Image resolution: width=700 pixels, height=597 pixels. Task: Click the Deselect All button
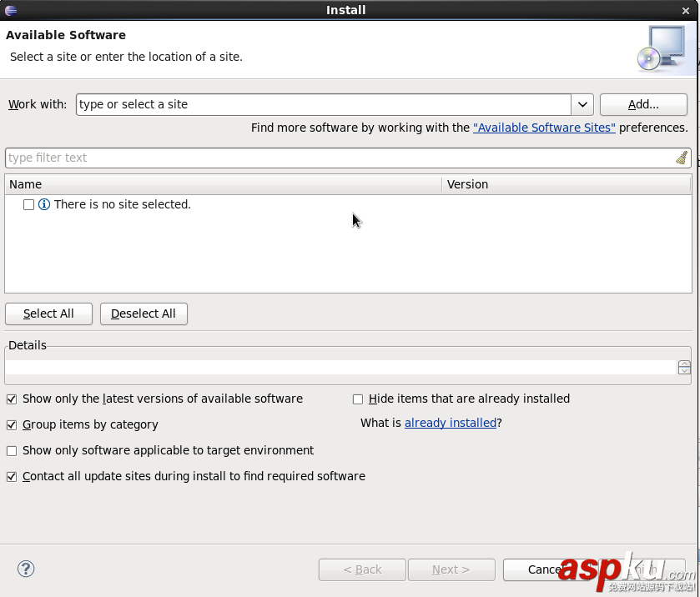click(144, 314)
